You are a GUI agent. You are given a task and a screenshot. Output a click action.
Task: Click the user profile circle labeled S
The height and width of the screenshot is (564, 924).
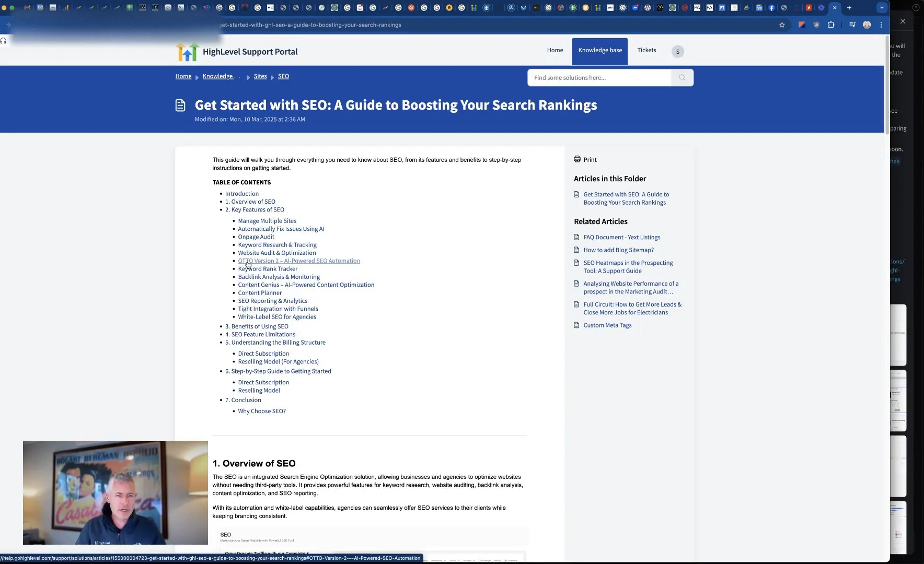(x=677, y=51)
